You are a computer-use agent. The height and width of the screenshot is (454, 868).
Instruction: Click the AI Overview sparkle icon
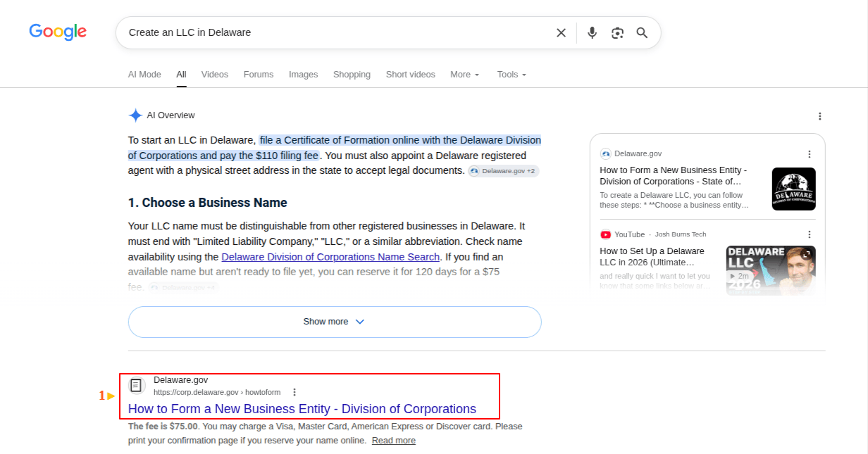pos(135,115)
